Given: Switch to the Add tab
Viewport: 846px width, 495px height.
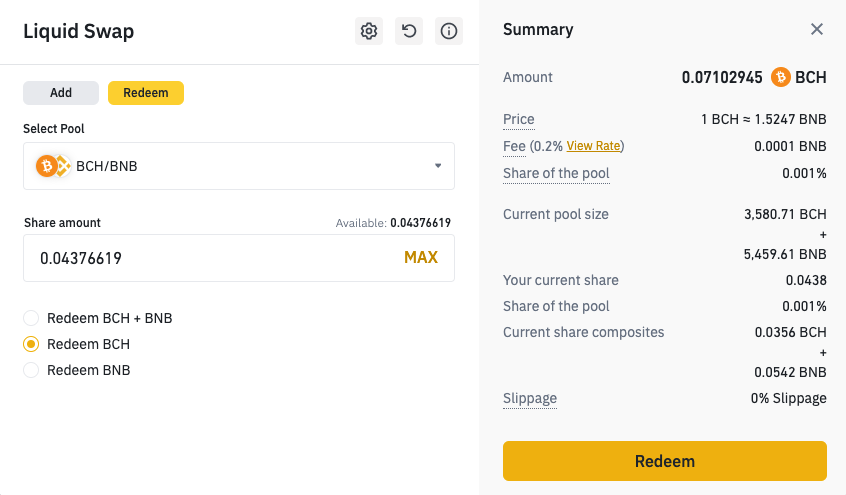Looking at the screenshot, I should tap(61, 93).
